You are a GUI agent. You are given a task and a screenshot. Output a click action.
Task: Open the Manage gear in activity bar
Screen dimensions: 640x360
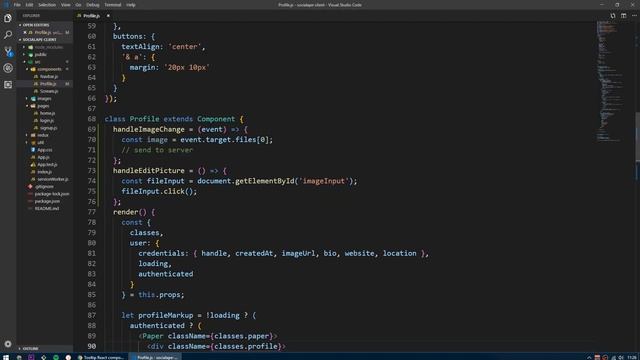pyautogui.click(x=8, y=344)
